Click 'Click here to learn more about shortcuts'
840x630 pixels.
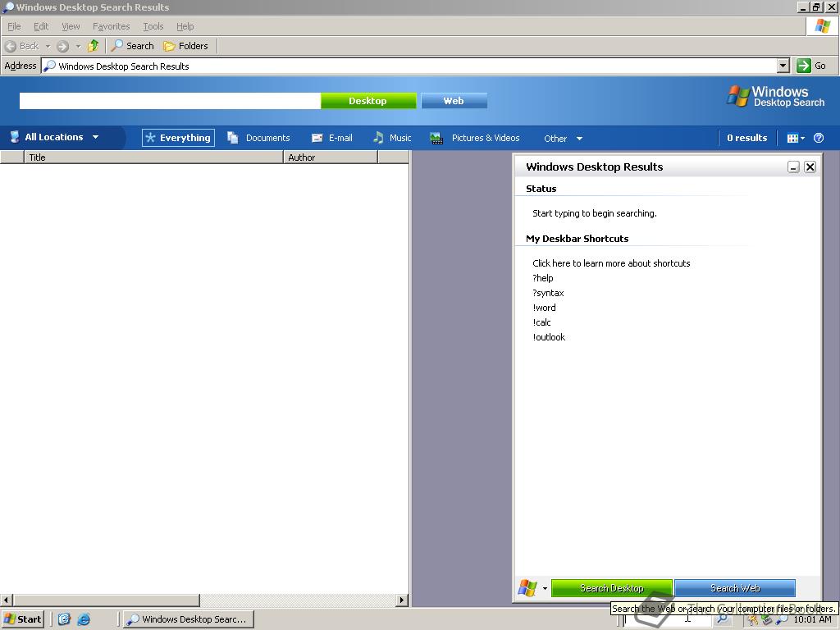pos(611,263)
